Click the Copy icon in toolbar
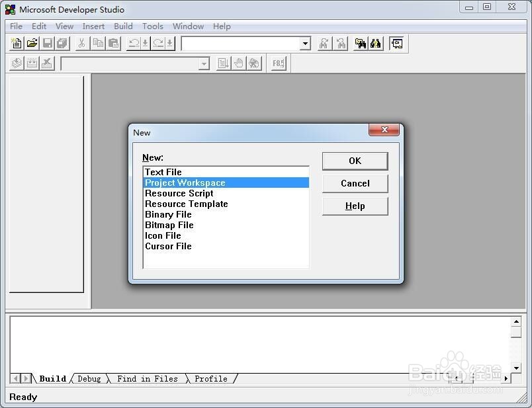This screenshot has height=408, width=532. (99, 44)
